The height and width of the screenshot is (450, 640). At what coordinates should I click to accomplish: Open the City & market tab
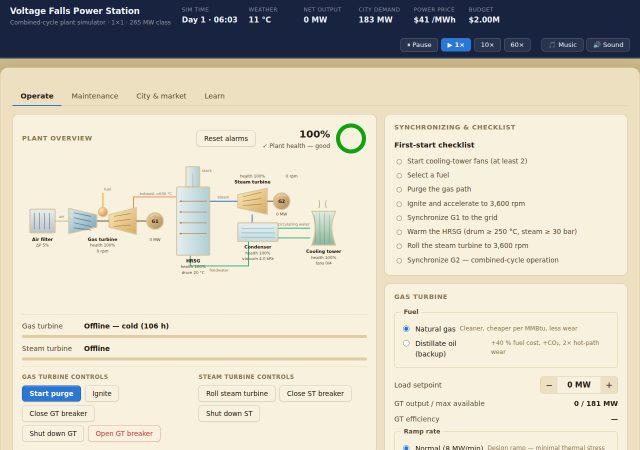click(x=161, y=96)
